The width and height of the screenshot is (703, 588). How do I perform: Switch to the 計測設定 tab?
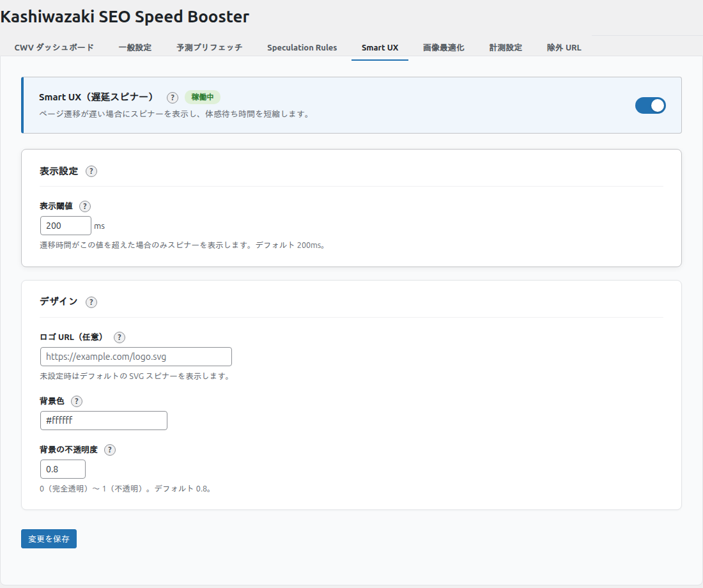pyautogui.click(x=505, y=47)
